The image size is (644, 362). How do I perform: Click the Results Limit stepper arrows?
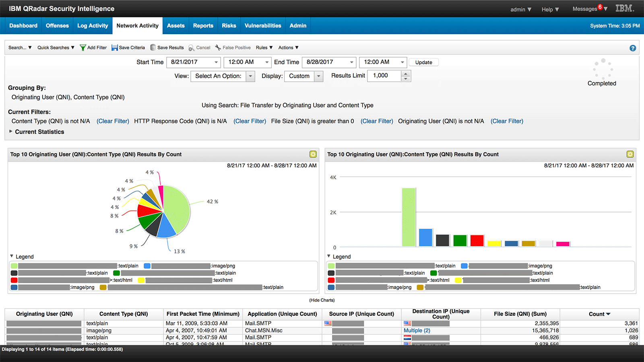[x=406, y=76]
